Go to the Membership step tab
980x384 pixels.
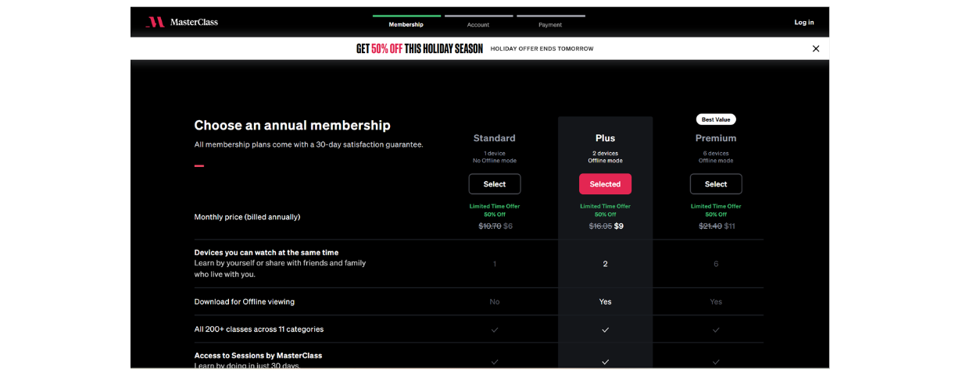click(406, 24)
